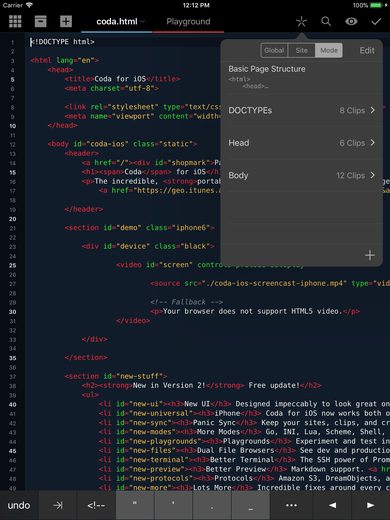The image size is (390, 520).
Task: Tap the checkmark done icon
Action: pyautogui.click(x=376, y=22)
